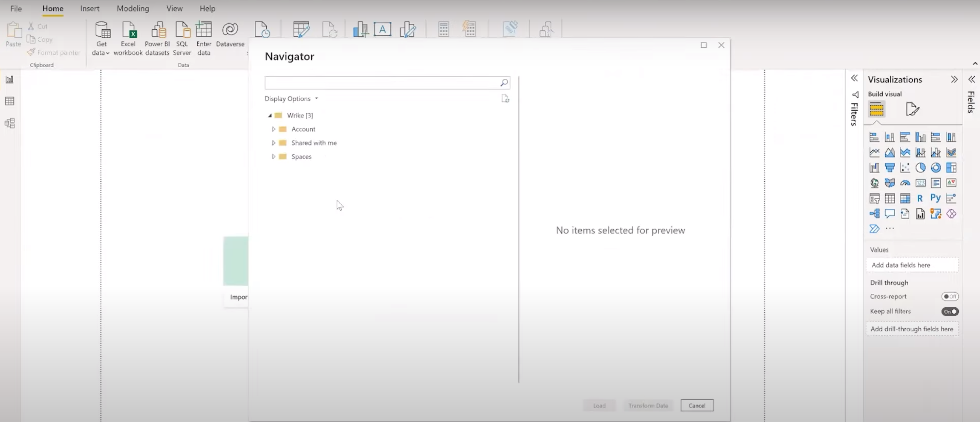Expand the Shared with me folder
Screen dimensions: 980x422
tap(274, 143)
